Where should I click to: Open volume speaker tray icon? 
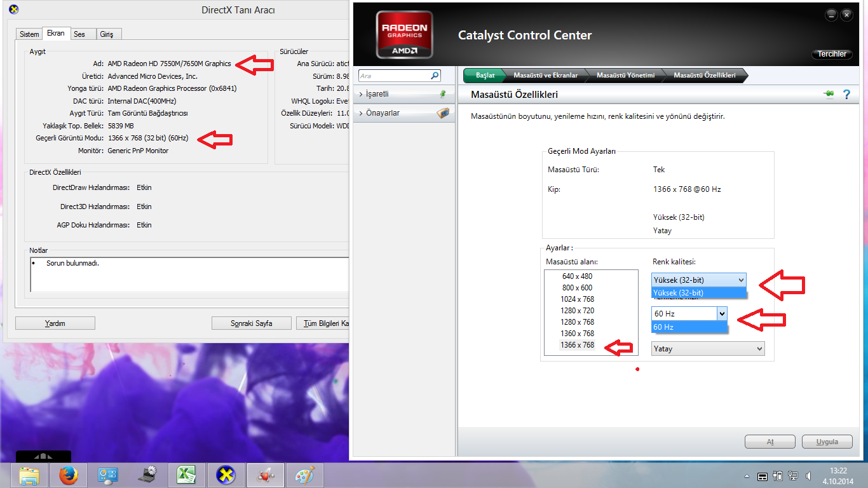[x=808, y=475]
